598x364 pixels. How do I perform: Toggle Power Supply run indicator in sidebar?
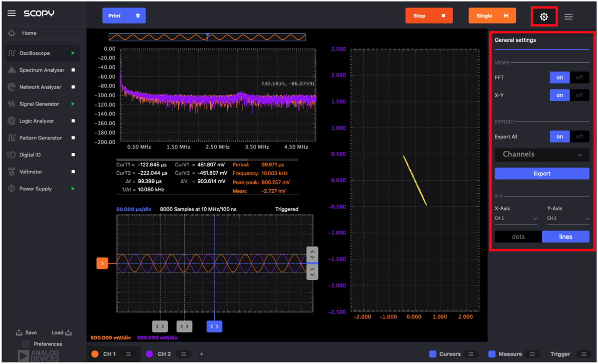coord(73,189)
